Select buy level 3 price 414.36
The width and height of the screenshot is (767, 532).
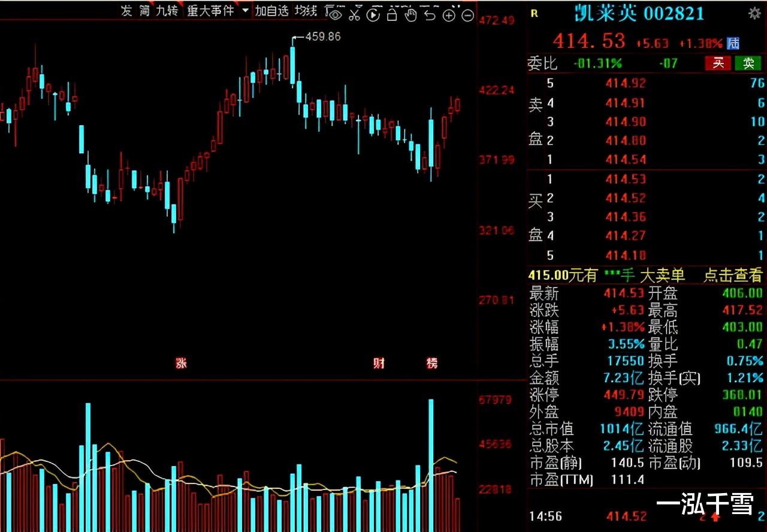[x=626, y=217]
